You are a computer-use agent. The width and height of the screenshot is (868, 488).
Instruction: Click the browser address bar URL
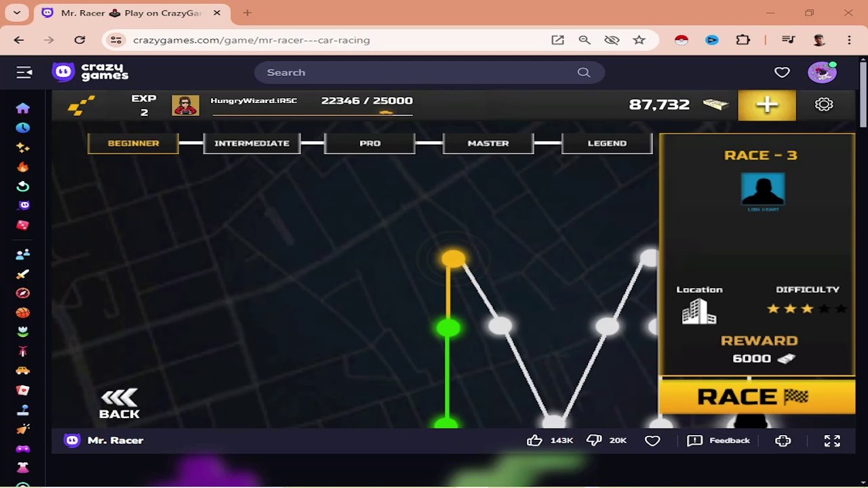point(252,40)
